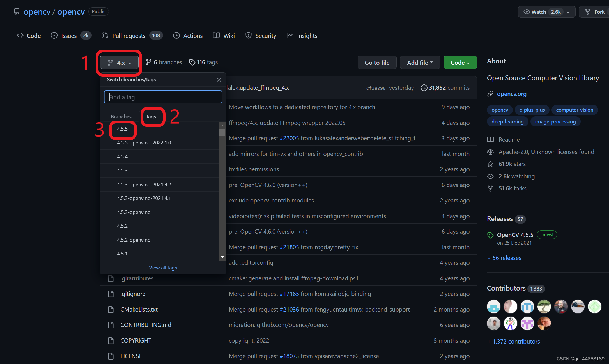Open the Insights tab

[302, 36]
